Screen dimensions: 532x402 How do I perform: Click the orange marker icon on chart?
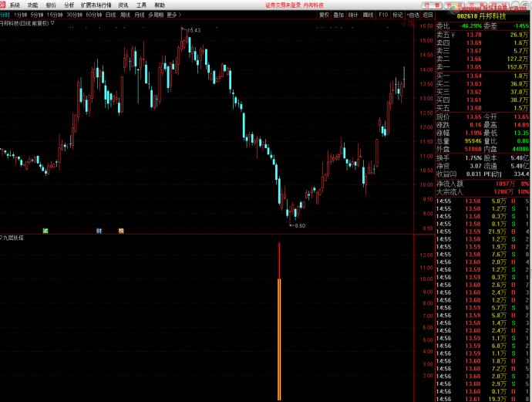(x=121, y=231)
